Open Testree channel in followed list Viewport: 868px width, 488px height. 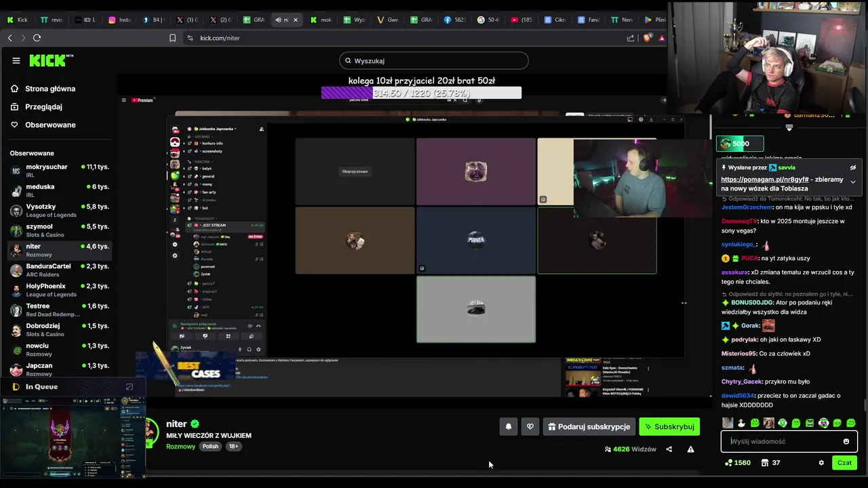60,309
